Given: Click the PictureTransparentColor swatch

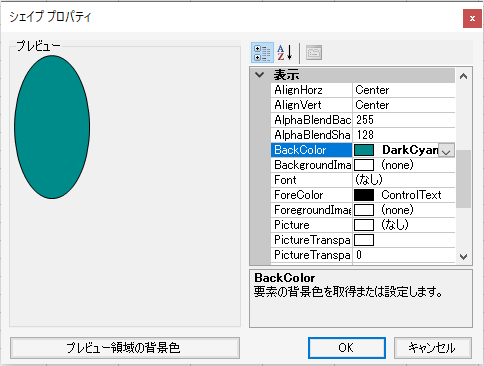Looking at the screenshot, I should (364, 240).
